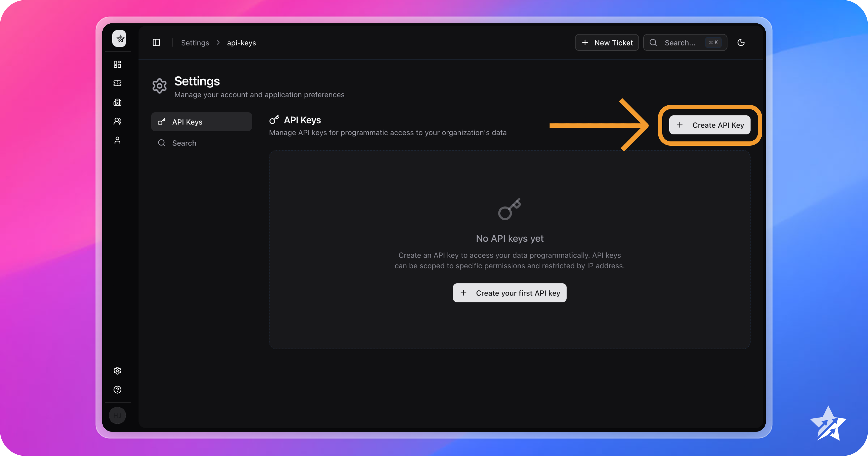The height and width of the screenshot is (456, 868).
Task: Open Customers via the two-person icon
Action: coord(117,121)
